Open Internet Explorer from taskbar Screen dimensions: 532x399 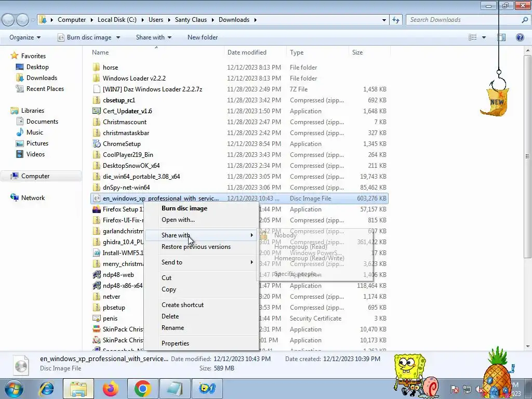pyautogui.click(x=46, y=389)
